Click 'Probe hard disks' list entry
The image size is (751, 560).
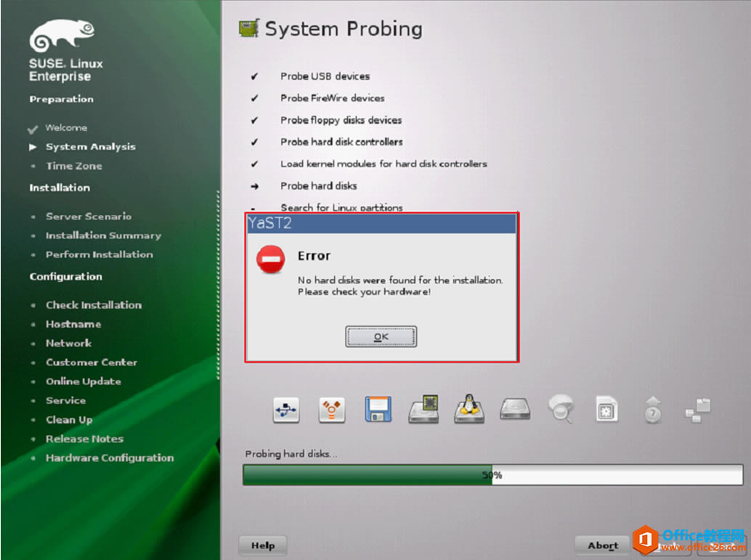(x=319, y=186)
